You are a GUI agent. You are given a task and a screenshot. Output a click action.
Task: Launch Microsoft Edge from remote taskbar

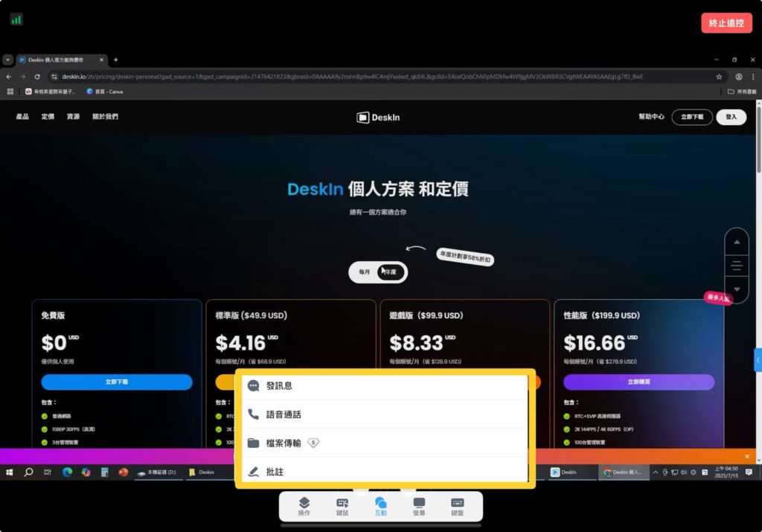click(67, 472)
